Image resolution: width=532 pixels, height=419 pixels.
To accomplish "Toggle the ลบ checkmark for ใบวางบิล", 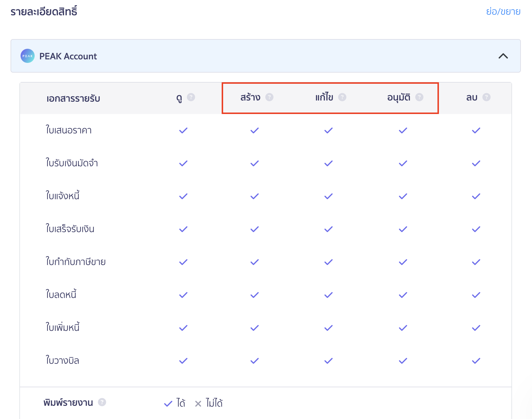I will click(x=476, y=361).
